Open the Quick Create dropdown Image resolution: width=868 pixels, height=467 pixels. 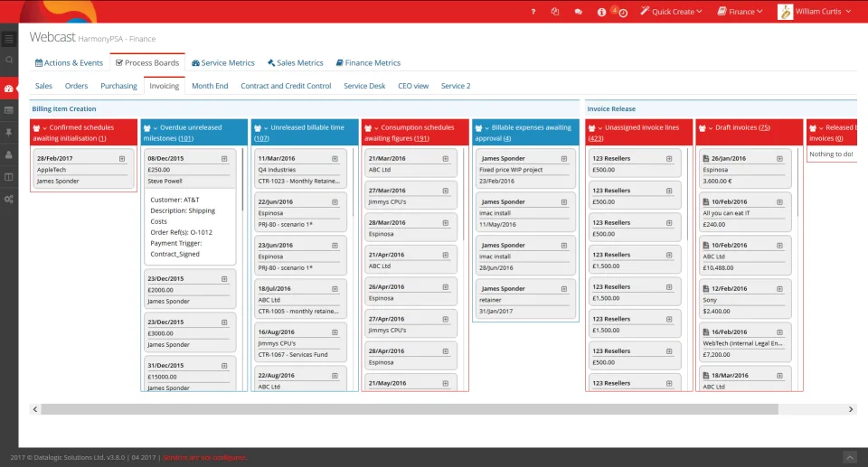click(672, 12)
